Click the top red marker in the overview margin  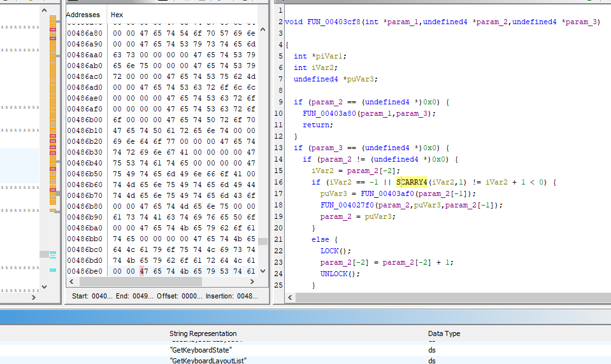[53, 29]
